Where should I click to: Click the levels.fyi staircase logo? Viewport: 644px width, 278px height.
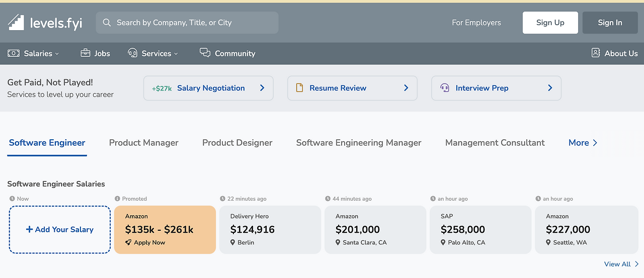16,23
